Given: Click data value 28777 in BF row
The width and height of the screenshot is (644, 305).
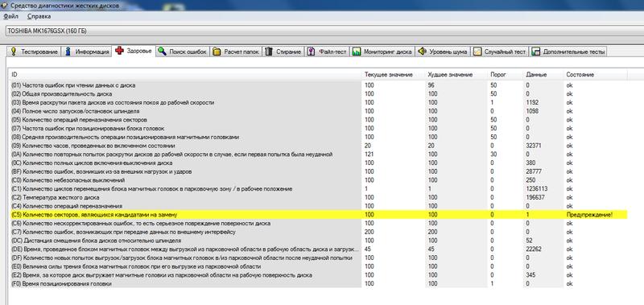Looking at the screenshot, I should 534,171.
